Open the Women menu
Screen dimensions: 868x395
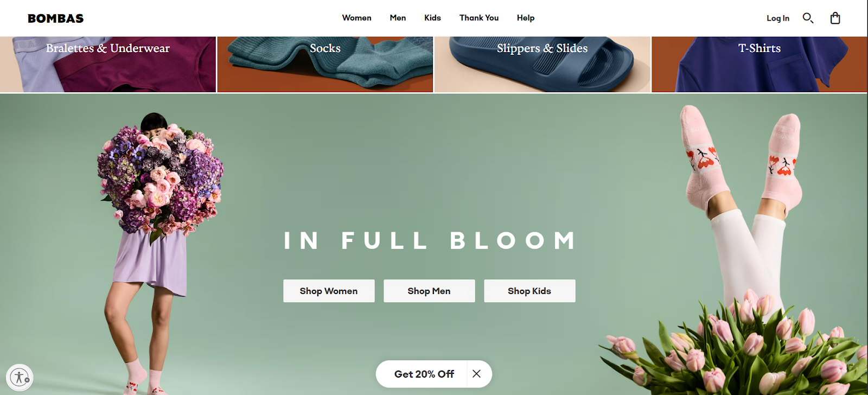[356, 18]
